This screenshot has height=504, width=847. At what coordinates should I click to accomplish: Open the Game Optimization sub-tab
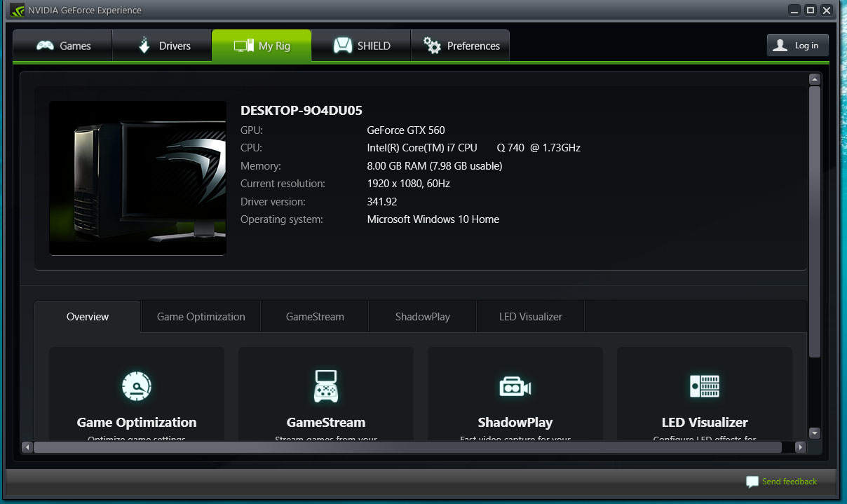click(x=201, y=316)
